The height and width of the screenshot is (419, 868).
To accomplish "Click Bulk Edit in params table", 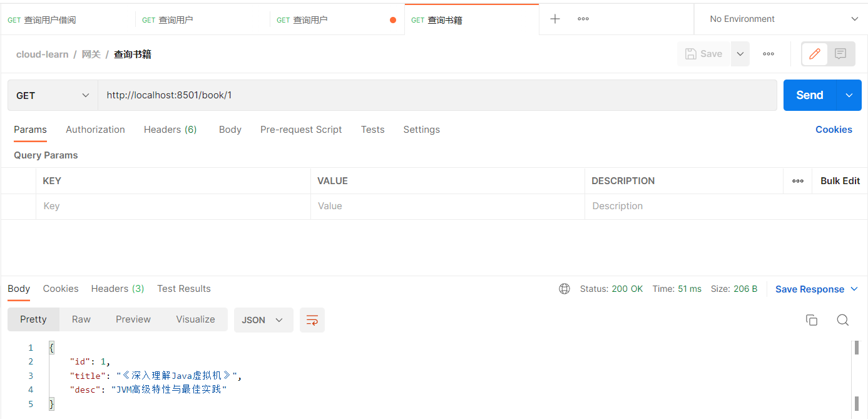I will 840,181.
